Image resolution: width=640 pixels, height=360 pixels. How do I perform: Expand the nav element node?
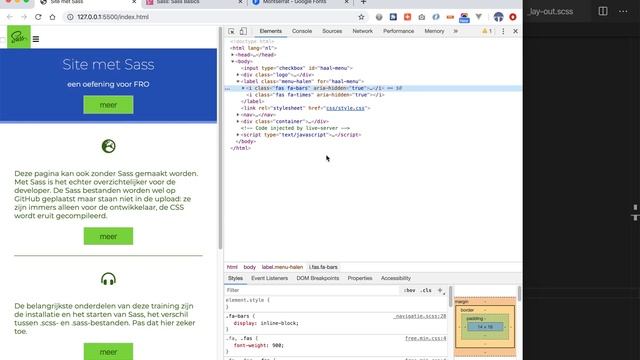pyautogui.click(x=238, y=115)
